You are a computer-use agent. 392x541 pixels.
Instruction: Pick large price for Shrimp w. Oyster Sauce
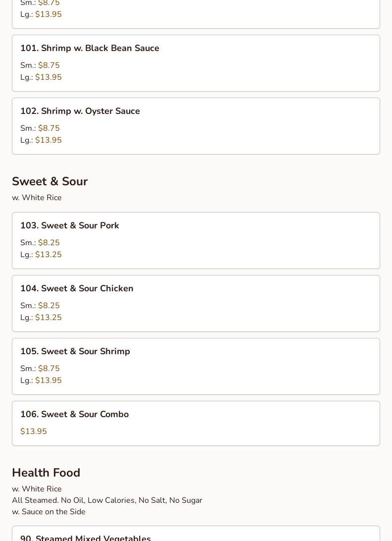(x=49, y=140)
